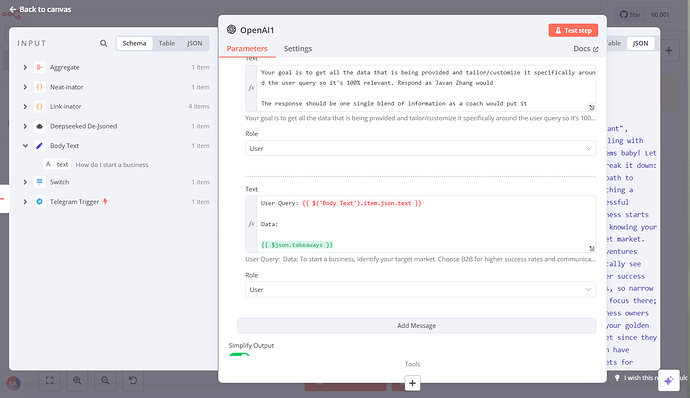The image size is (690, 398).
Task: Open the first Role dropdown
Action: pos(420,148)
